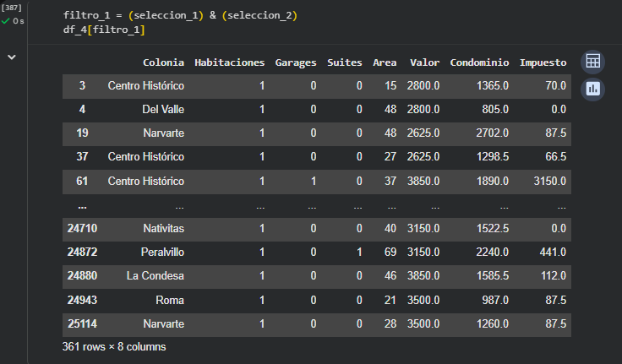Click the La Condesa cell
The image size is (622, 364).
pyautogui.click(x=155, y=276)
